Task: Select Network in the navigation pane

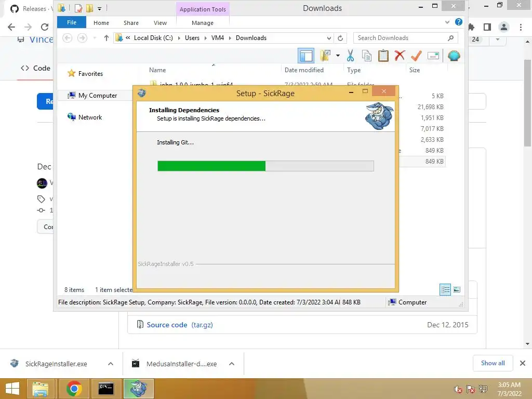Action: pos(90,117)
